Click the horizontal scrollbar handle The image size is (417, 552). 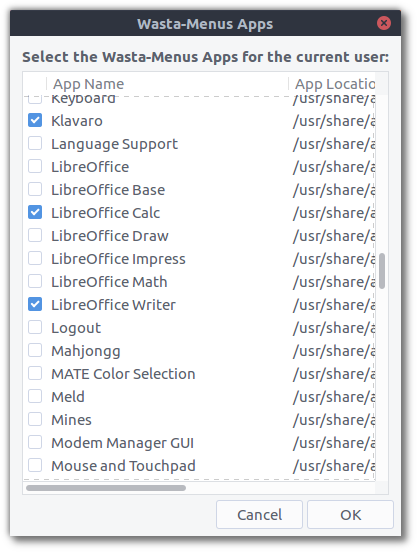pyautogui.click(x=106, y=488)
